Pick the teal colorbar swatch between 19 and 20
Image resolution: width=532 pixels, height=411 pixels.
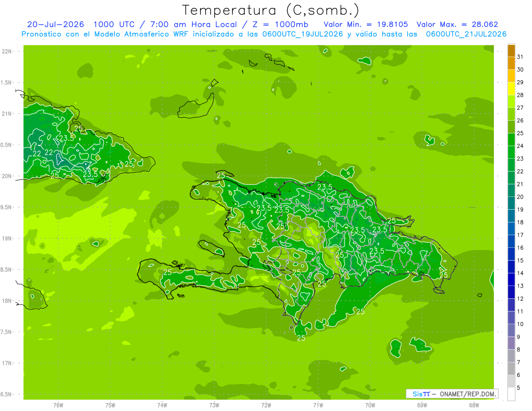tap(511, 203)
